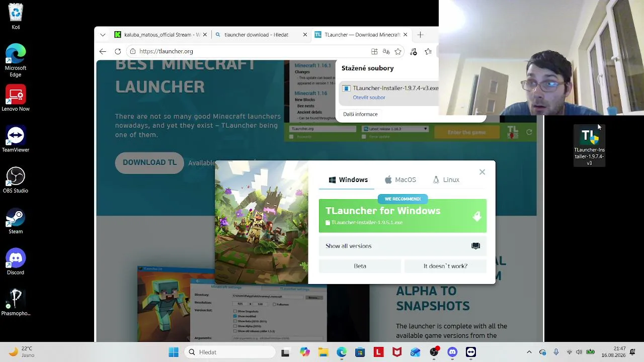The height and width of the screenshot is (362, 644).
Task: Open the Windows Start menu
Action: click(174, 352)
